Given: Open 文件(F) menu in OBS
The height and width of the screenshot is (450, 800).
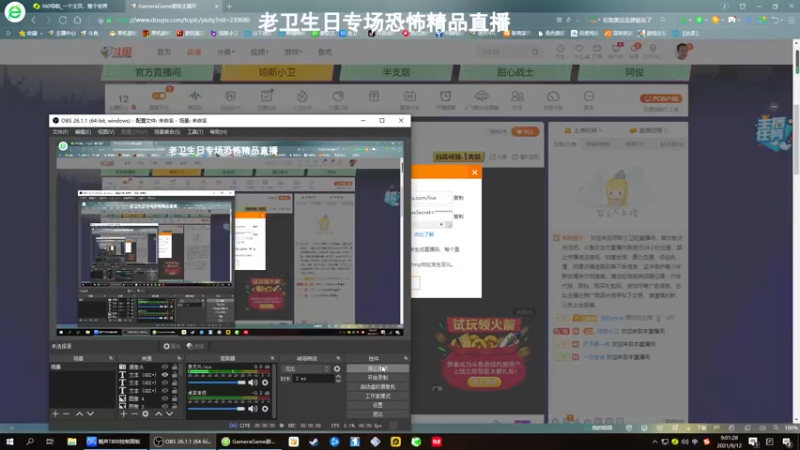Looking at the screenshot, I should click(x=60, y=132).
